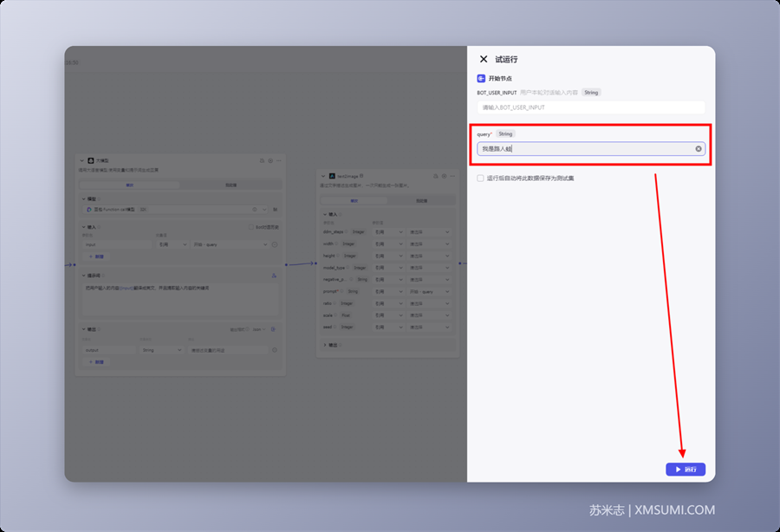Click the output variable name field

109,350
